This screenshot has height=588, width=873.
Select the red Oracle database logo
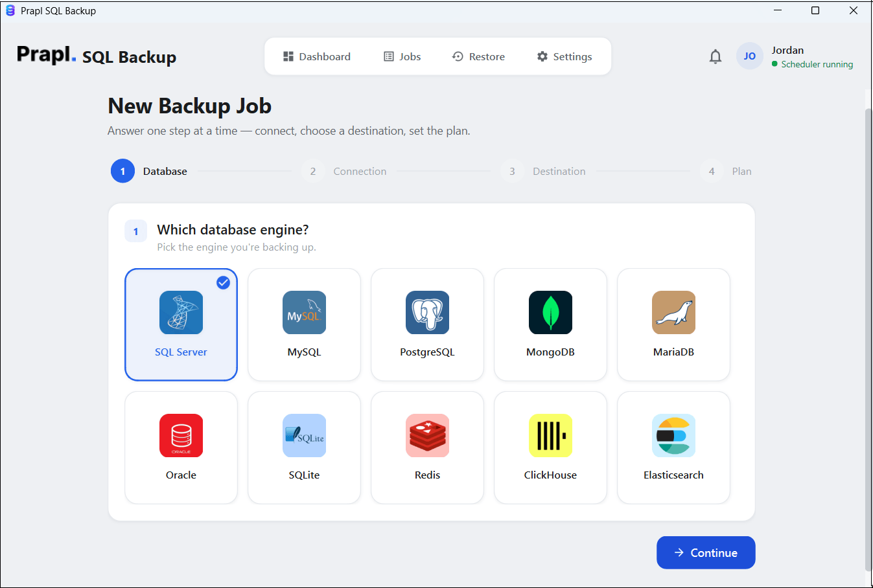[x=181, y=435]
